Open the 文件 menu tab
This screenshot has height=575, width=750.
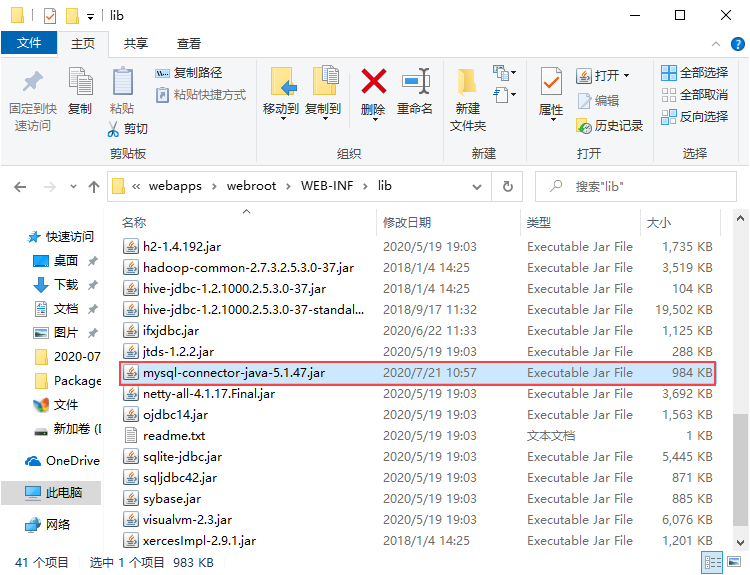point(29,43)
